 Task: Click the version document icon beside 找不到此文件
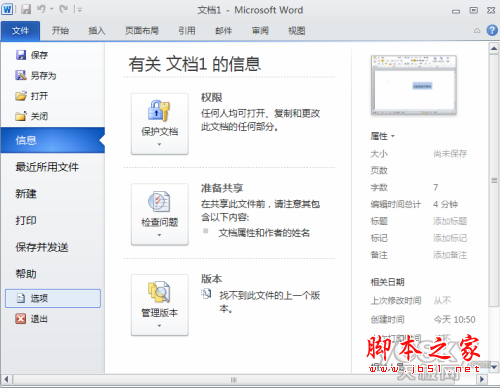click(x=206, y=293)
